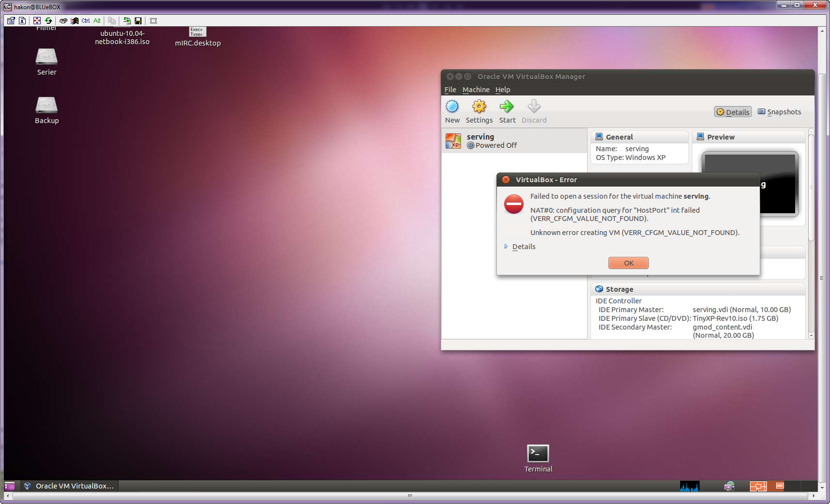The image size is (830, 504).
Task: Click New virtual machine icon
Action: [x=452, y=111]
